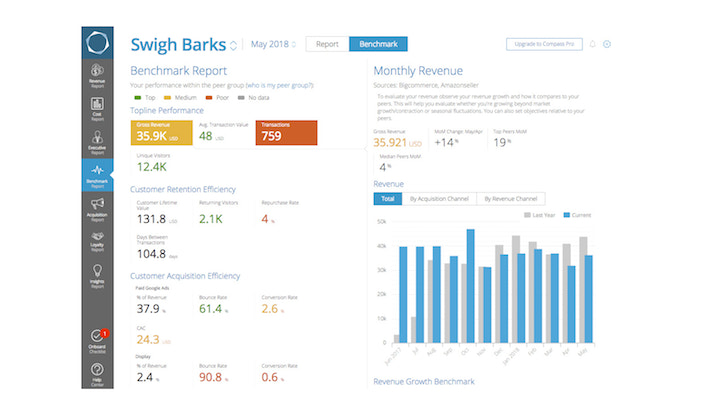Open the Executive Report sidebar icon
Viewport: 726px width, 408px height.
(97, 142)
